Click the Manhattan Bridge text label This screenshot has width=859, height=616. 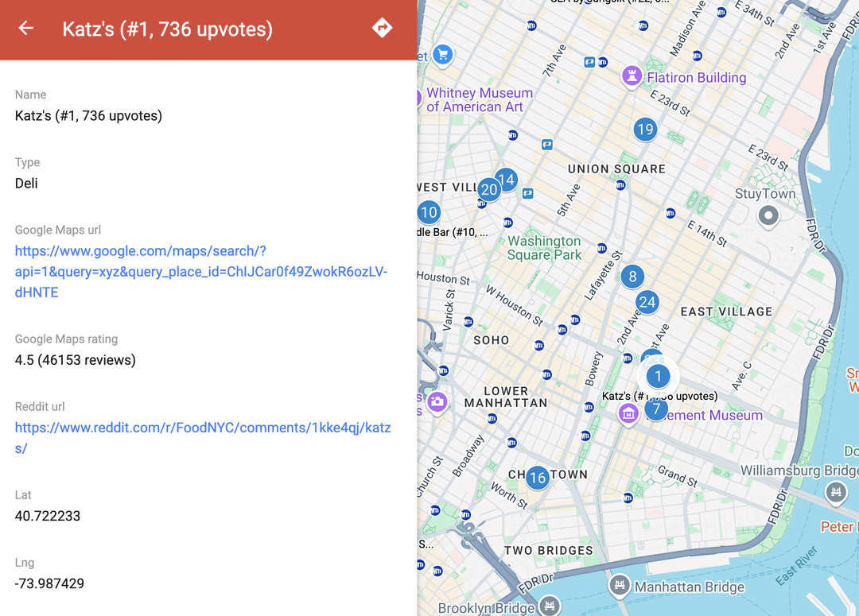point(689,587)
